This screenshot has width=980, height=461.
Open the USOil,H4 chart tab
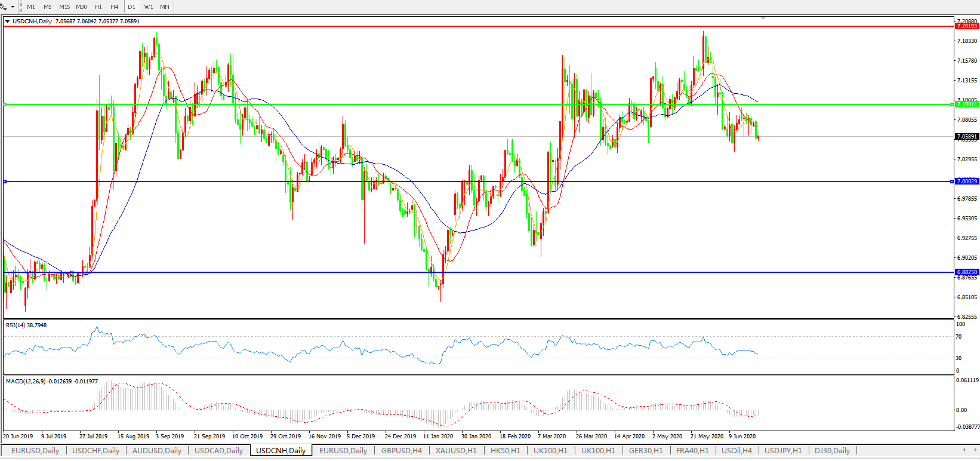pyautogui.click(x=736, y=451)
